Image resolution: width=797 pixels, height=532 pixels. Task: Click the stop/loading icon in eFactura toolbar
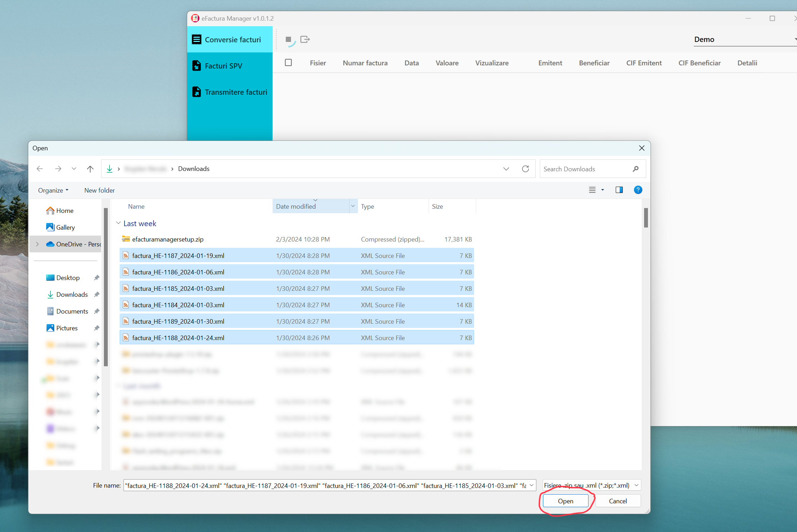(x=289, y=40)
